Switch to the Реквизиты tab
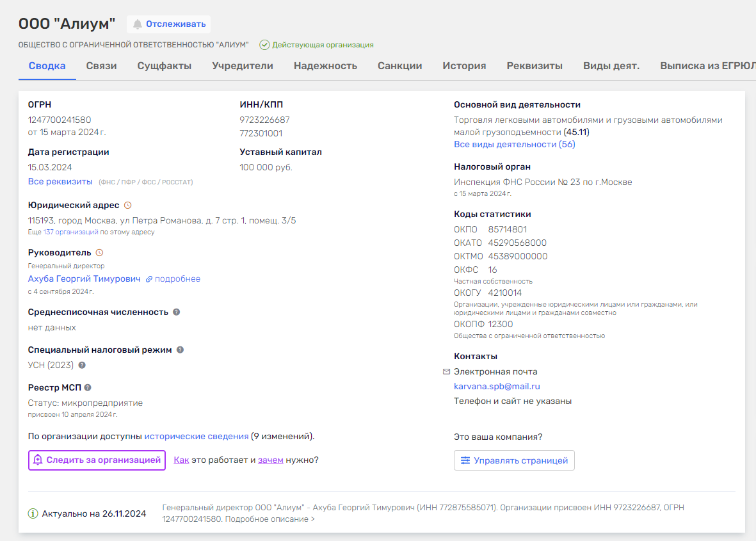The width and height of the screenshot is (756, 541). tap(535, 66)
